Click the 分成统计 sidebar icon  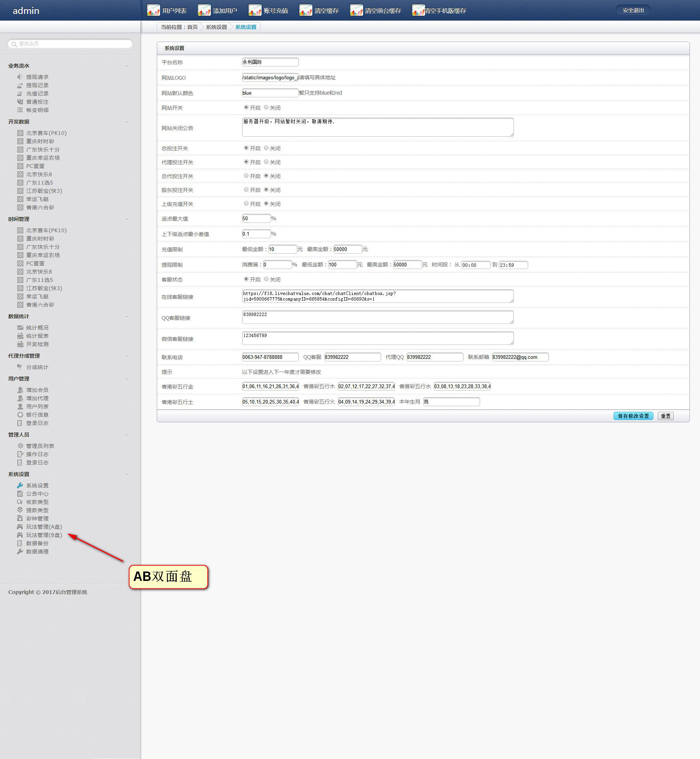(19, 367)
